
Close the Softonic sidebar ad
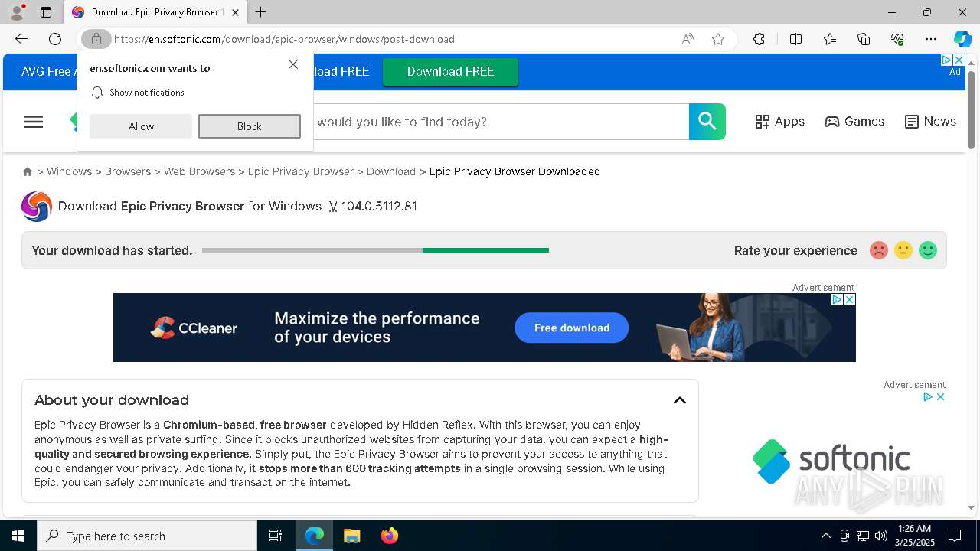[x=941, y=396]
